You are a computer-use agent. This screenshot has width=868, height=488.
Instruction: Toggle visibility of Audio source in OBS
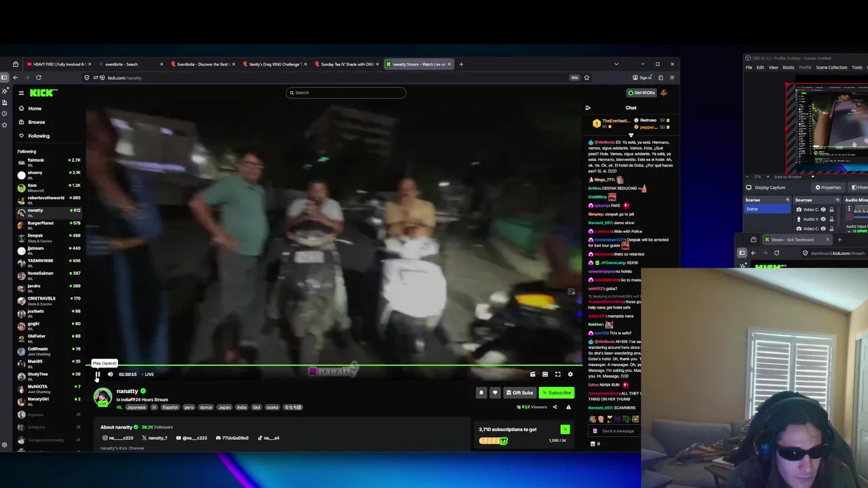823,219
